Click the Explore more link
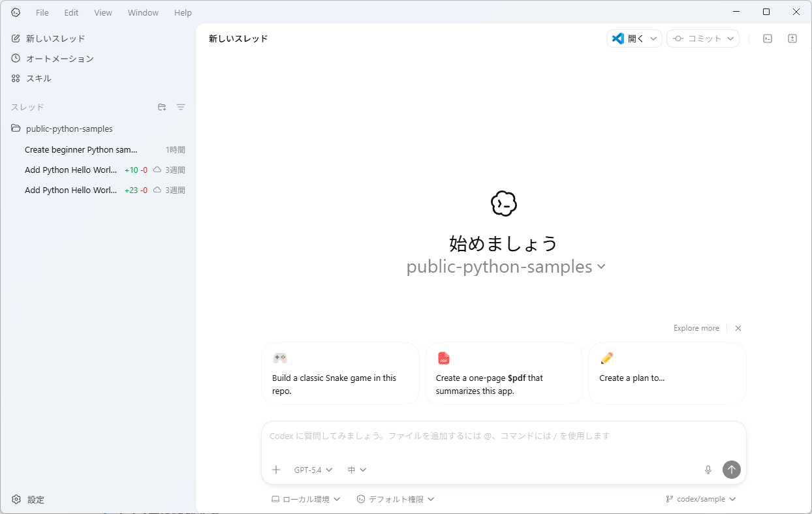The height and width of the screenshot is (514, 812). point(696,328)
